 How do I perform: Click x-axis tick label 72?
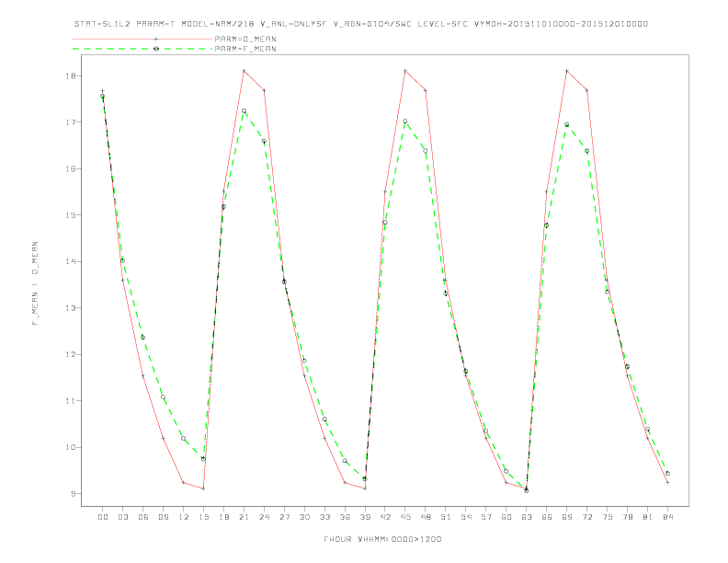click(586, 517)
